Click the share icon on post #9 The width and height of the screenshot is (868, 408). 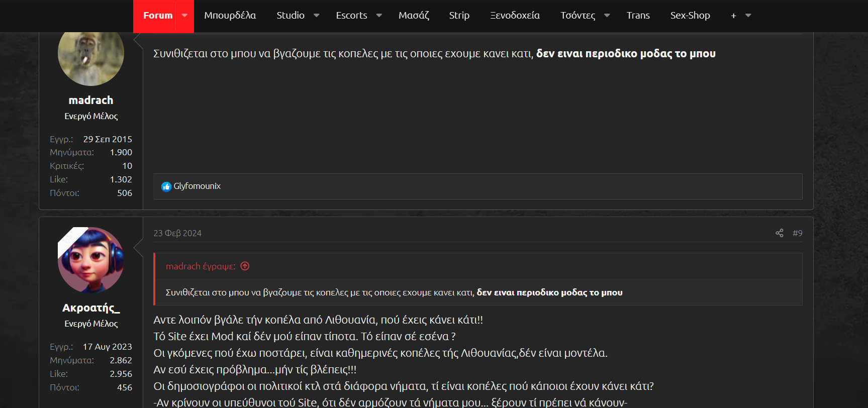click(779, 233)
